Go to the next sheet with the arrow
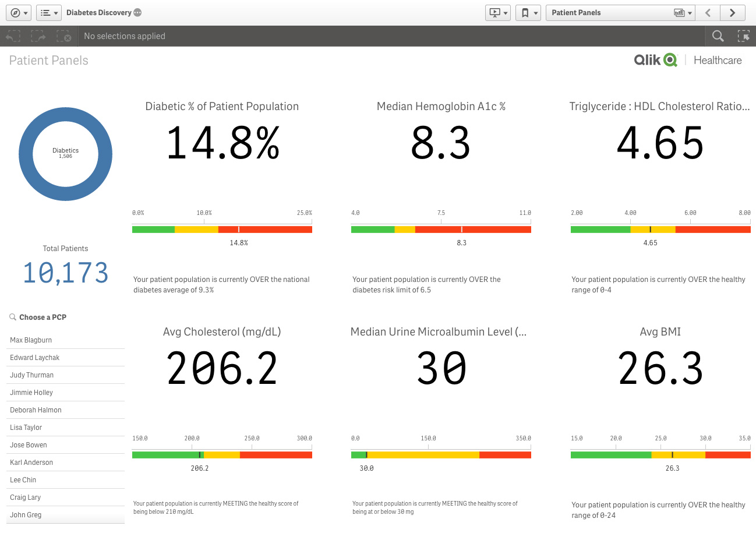Image resolution: width=756 pixels, height=547 pixels. click(x=732, y=12)
